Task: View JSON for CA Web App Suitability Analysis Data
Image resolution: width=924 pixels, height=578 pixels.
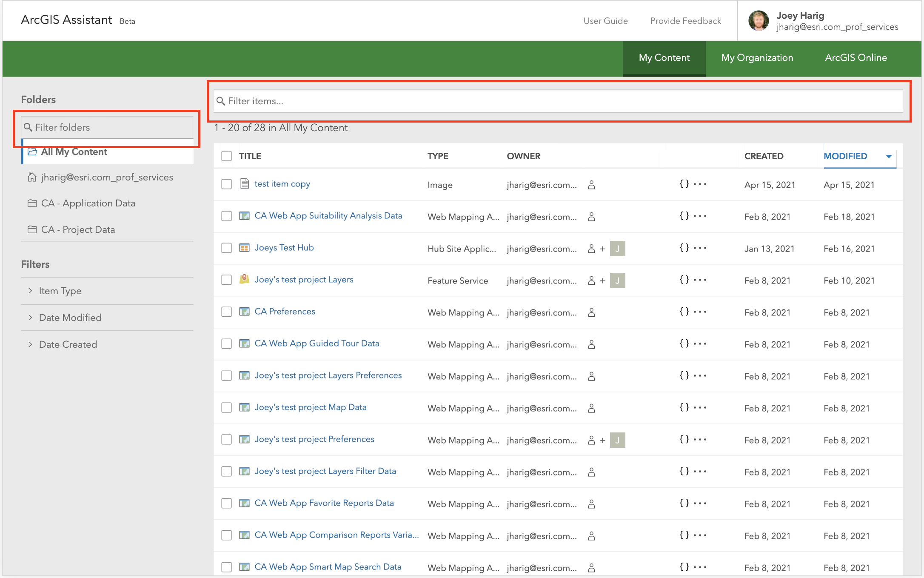Action: pos(684,216)
